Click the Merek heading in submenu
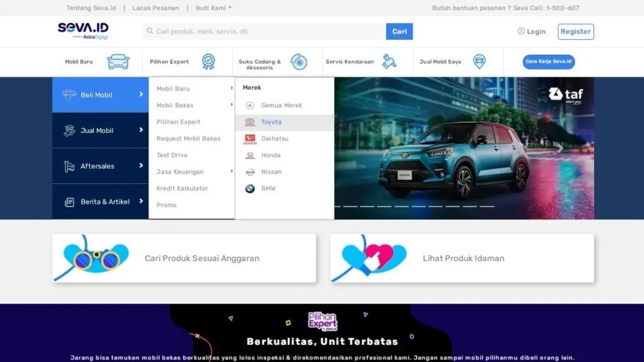This screenshot has height=362, width=644. pyautogui.click(x=252, y=87)
